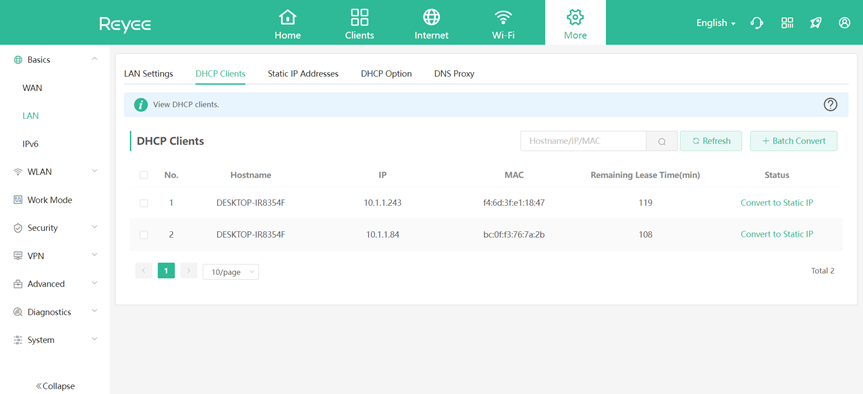This screenshot has height=394, width=863.
Task: Click the Basics globe icon in the sidebar
Action: point(18,60)
